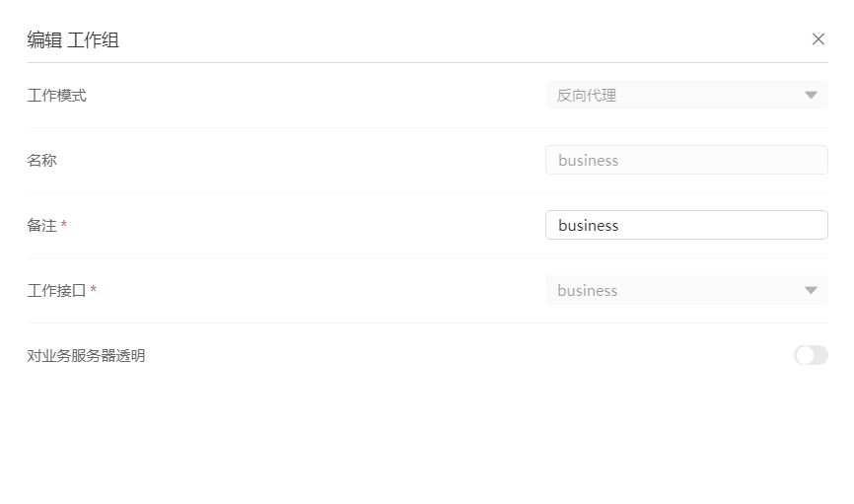This screenshot has width=854, height=504.
Task: Enable the 对业务服务器透明 toggle
Action: [811, 355]
